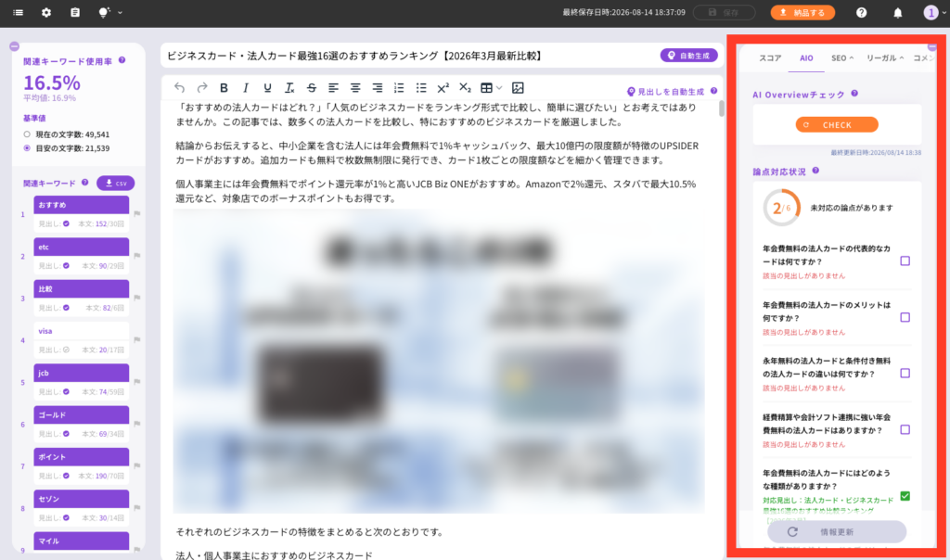Select the ポイント keyword
Image resolution: width=950 pixels, height=560 pixels.
click(x=82, y=456)
